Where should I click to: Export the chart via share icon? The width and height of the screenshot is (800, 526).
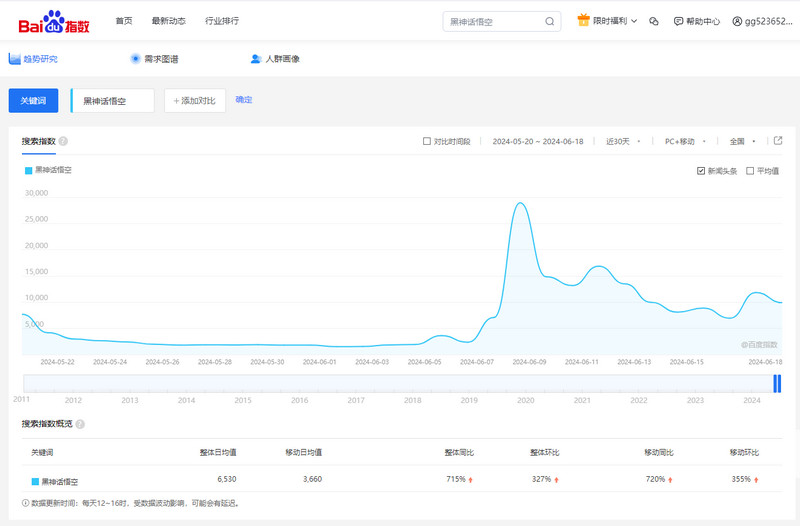coord(778,141)
